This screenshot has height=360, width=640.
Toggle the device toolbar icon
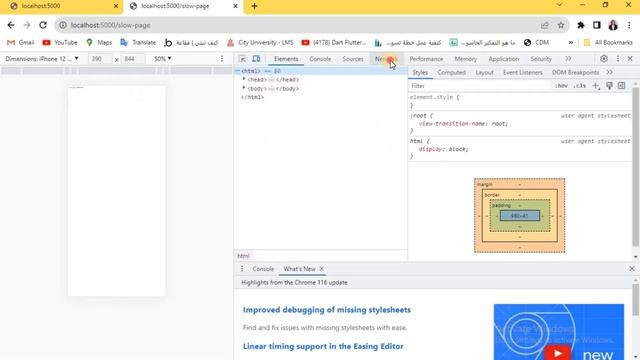tap(256, 59)
